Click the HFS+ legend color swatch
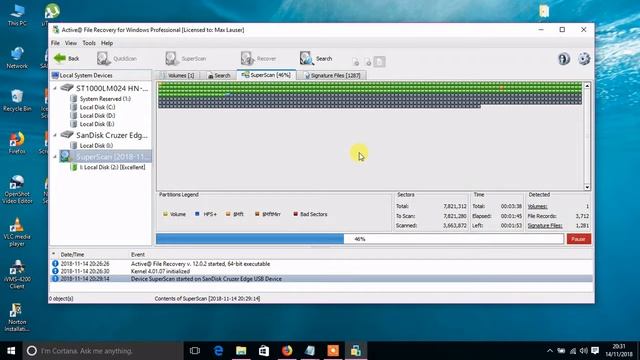This screenshot has height=360, width=640. (x=197, y=214)
